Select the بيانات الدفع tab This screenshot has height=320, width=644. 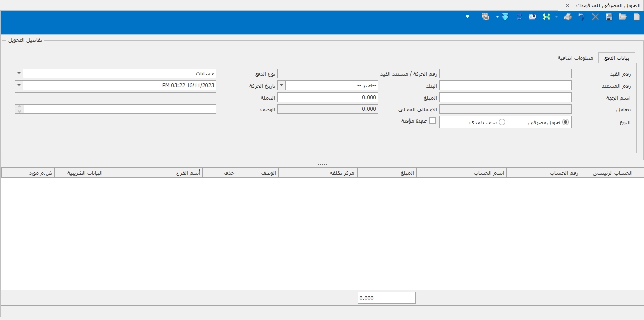click(x=616, y=58)
